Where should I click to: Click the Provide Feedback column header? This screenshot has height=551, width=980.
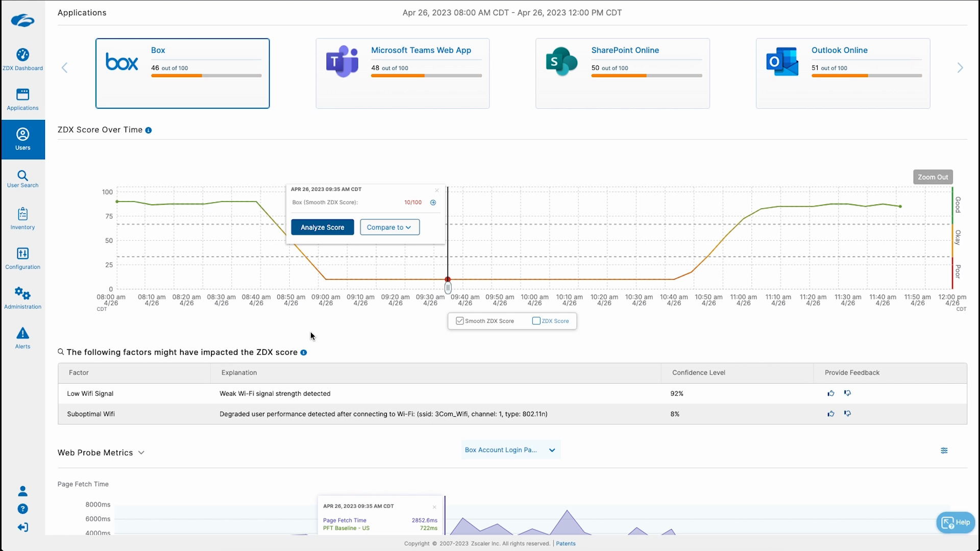pos(852,373)
